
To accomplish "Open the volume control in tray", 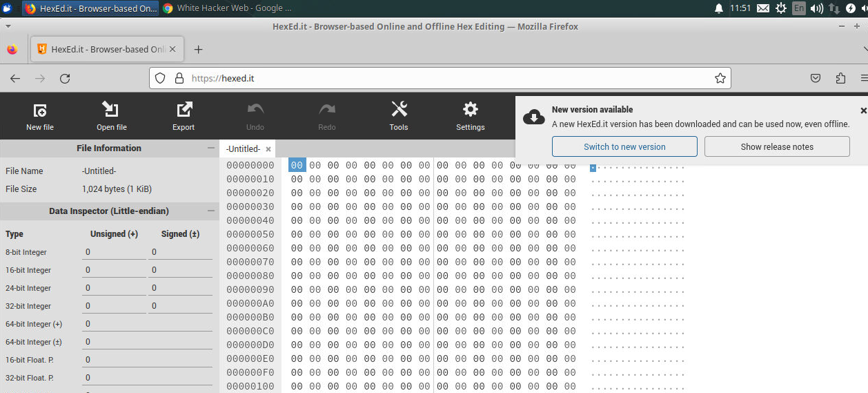I will pos(817,8).
